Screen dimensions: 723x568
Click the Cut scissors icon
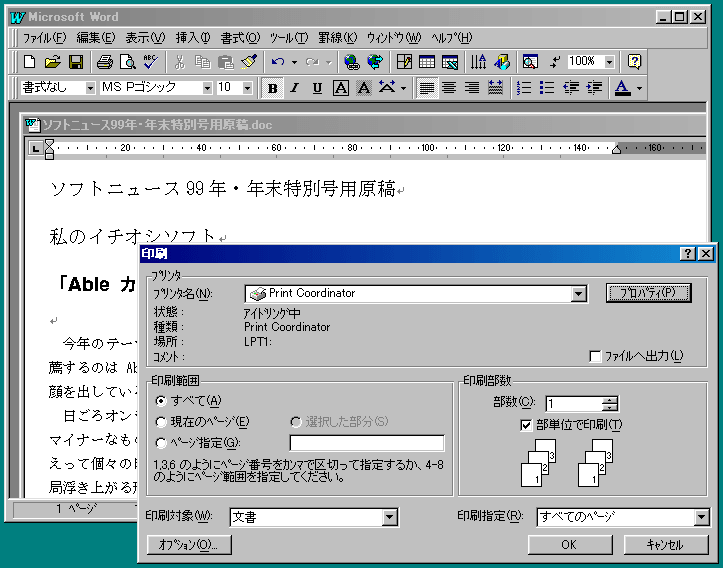point(180,62)
